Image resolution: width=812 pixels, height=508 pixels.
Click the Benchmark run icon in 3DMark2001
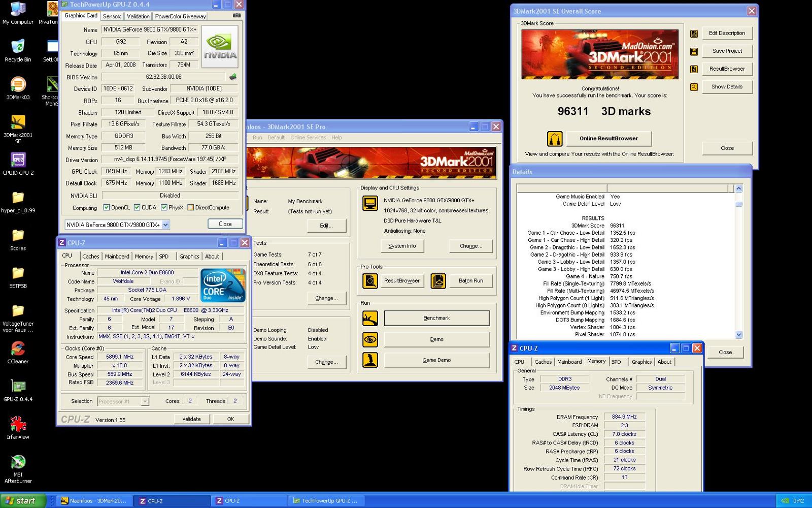(370, 319)
